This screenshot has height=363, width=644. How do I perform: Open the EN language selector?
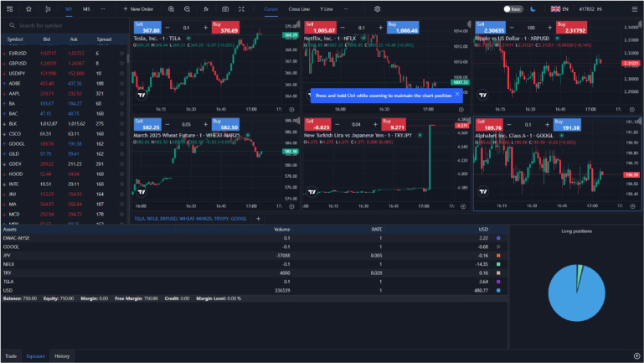point(559,9)
